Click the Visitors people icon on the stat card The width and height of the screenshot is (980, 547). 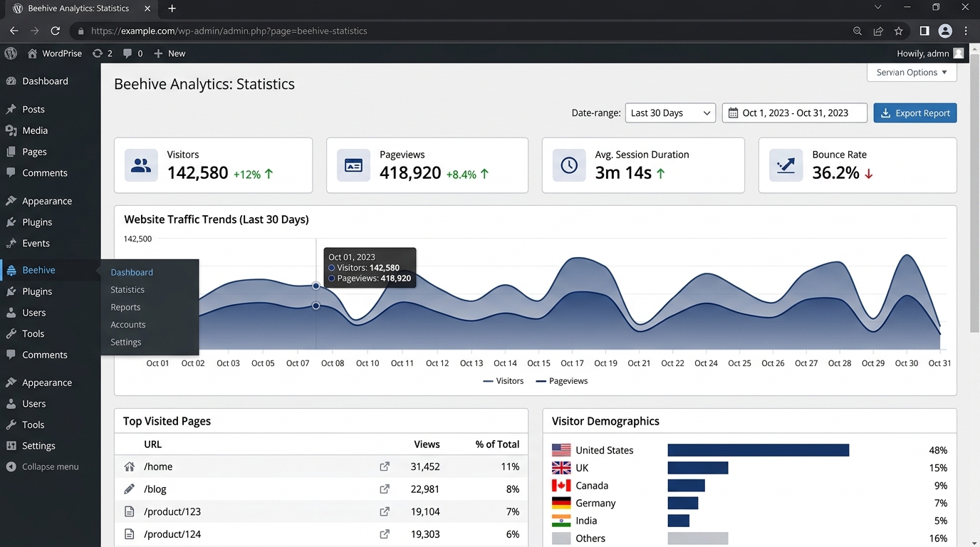pyautogui.click(x=141, y=165)
